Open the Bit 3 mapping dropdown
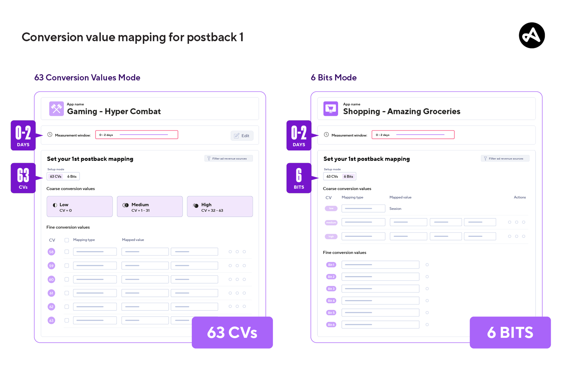This screenshot has height=392, width=562. click(x=380, y=289)
